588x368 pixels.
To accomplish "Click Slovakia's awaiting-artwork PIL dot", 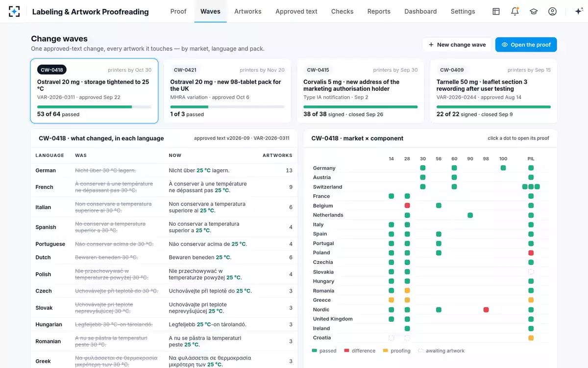I will coord(531,272).
